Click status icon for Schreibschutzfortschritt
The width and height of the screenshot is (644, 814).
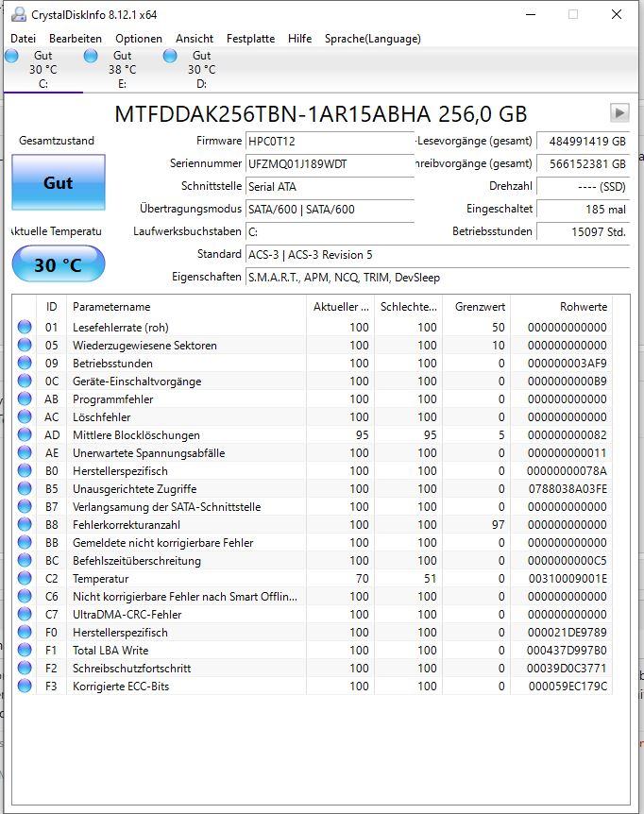(25, 668)
